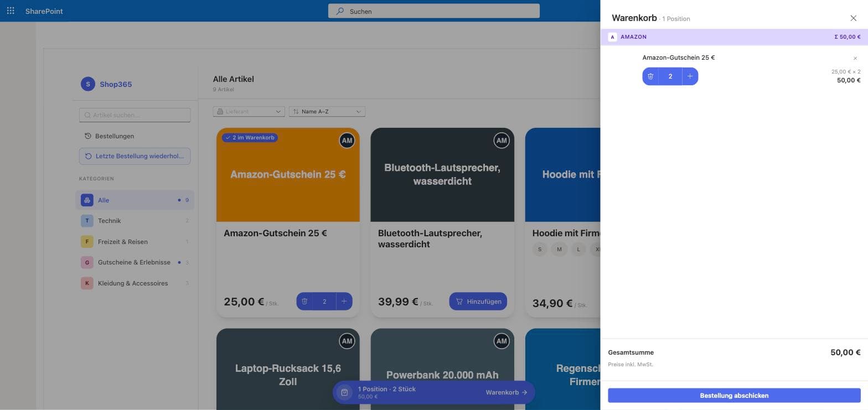Click the 'Alle Artikel' heading
The image size is (868, 410).
234,79
